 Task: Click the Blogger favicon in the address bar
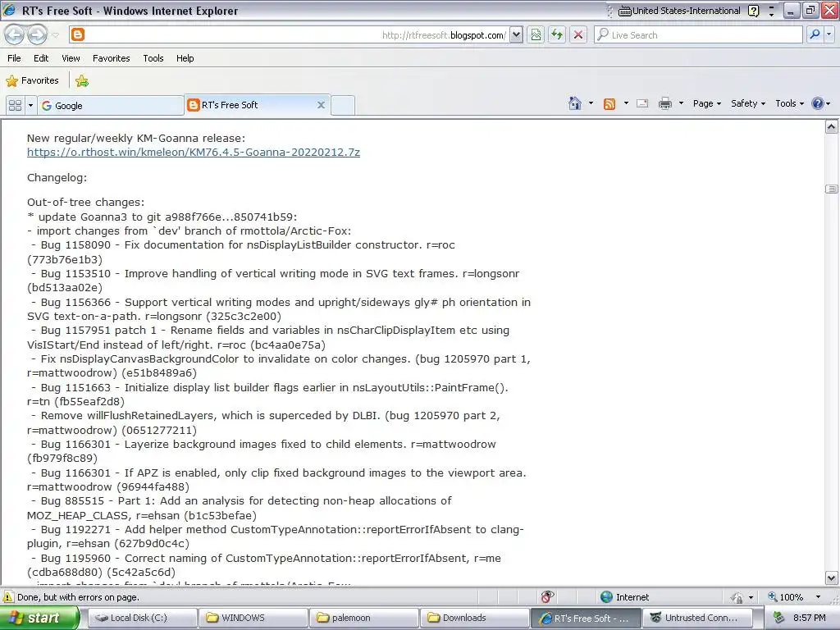pos(78,35)
